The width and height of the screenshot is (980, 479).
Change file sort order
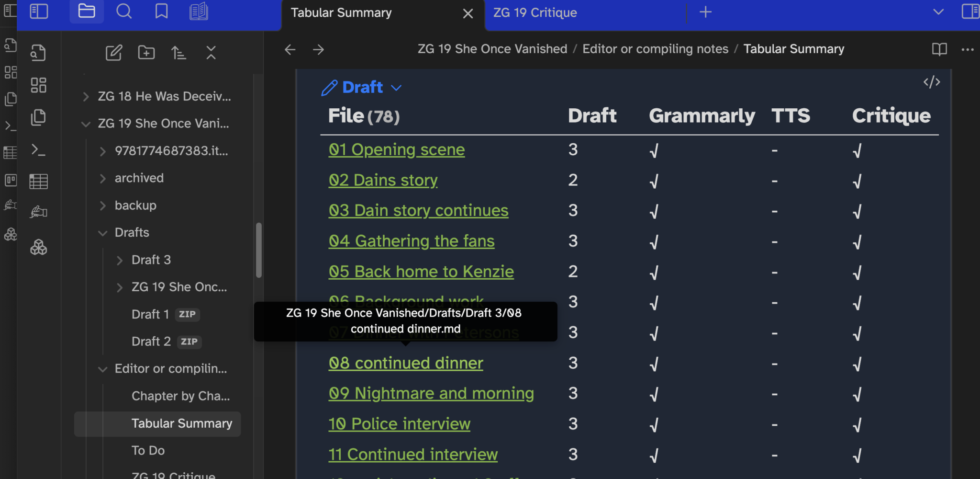[178, 53]
